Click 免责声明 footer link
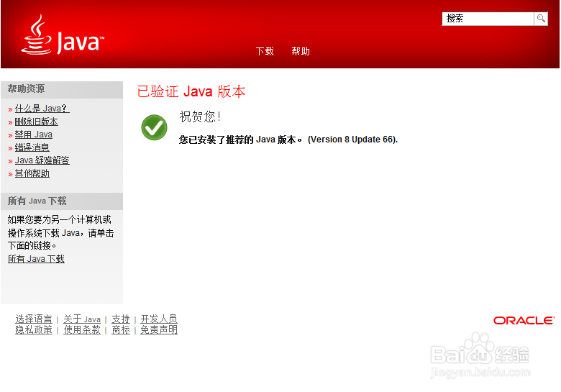Screen dimensions: 561x392 click(159, 329)
